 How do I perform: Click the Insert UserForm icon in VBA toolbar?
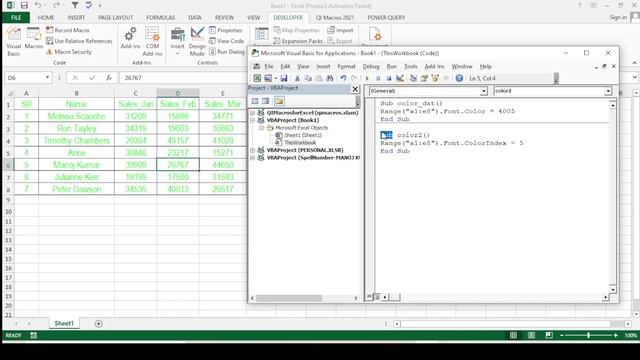click(x=268, y=78)
